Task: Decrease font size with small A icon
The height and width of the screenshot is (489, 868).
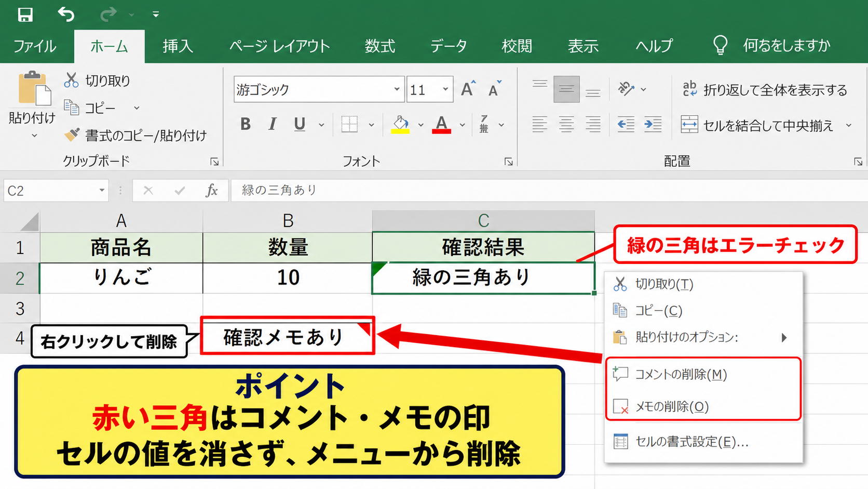Action: 495,89
